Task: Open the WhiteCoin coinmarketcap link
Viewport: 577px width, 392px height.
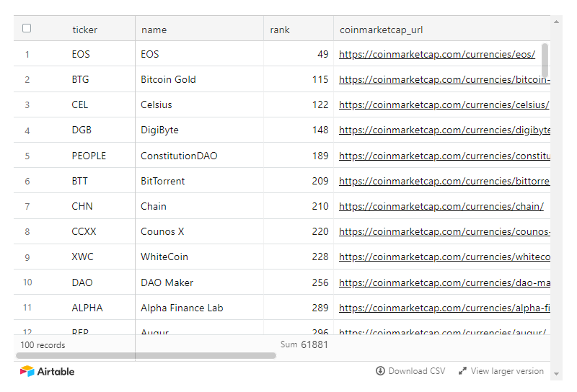Action: (x=444, y=257)
